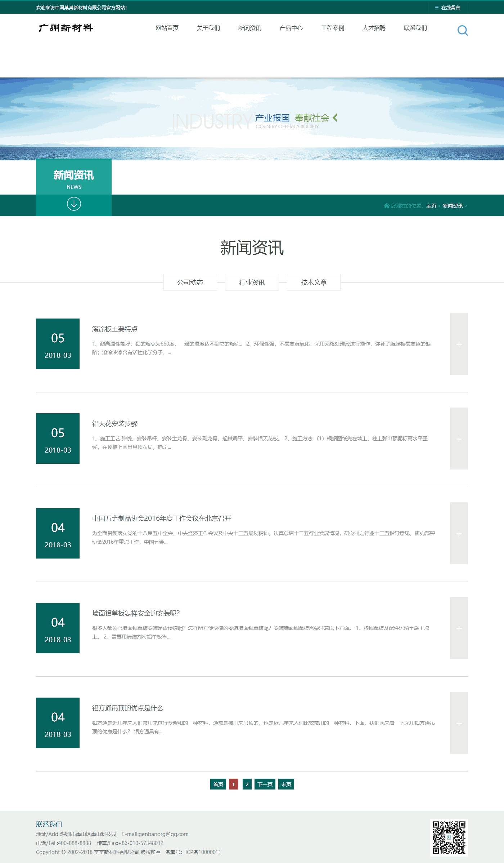Expand the 铝方通吊顶 article plus button
Viewport: 504px width, 863px height.
tap(459, 723)
